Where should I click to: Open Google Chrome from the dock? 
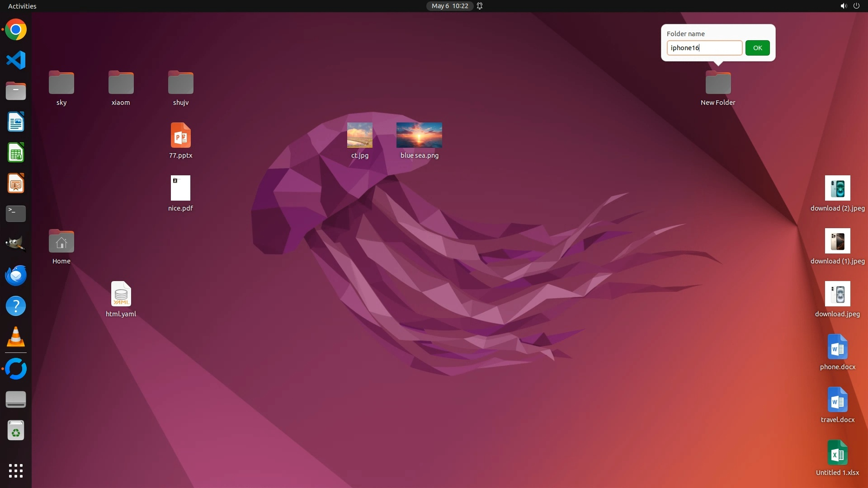pos(16,30)
